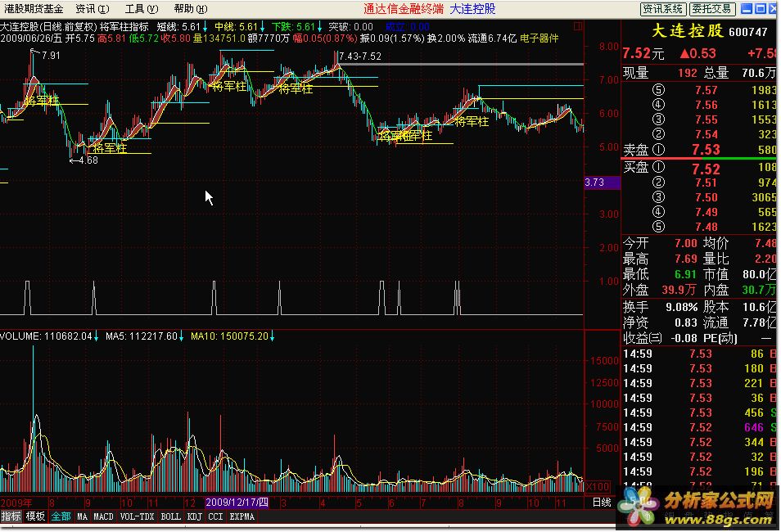
Task: Select 买盘① price 7.52
Action: click(x=707, y=169)
